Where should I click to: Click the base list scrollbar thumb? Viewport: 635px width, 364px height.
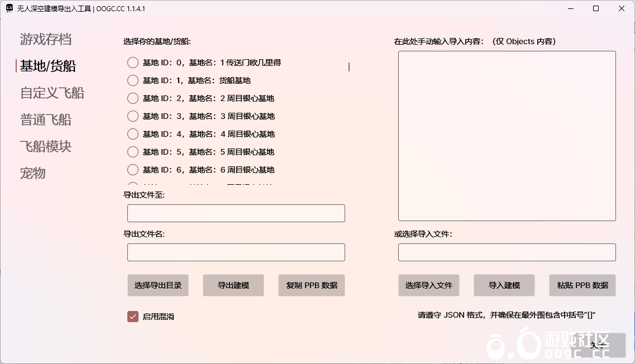(x=349, y=67)
